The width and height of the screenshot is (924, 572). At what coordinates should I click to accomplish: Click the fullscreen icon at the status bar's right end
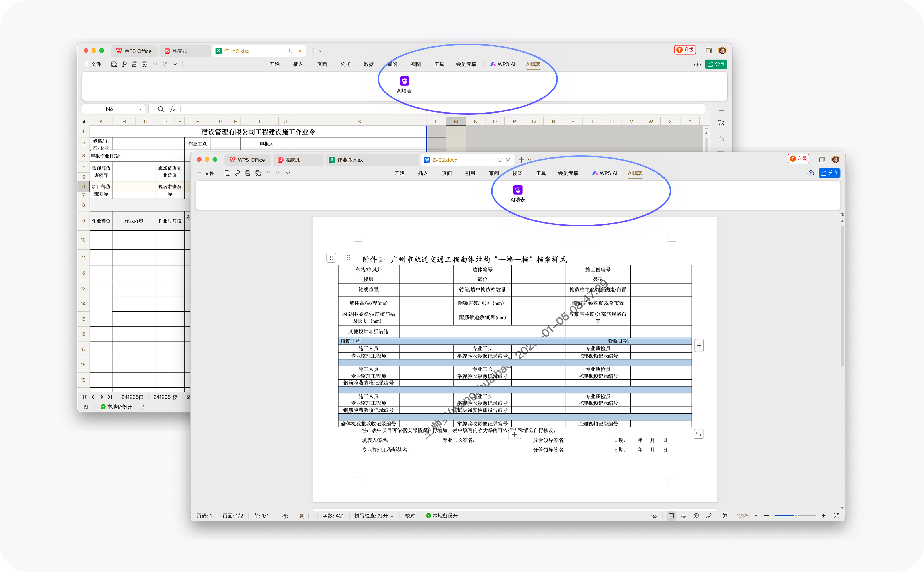(x=836, y=516)
